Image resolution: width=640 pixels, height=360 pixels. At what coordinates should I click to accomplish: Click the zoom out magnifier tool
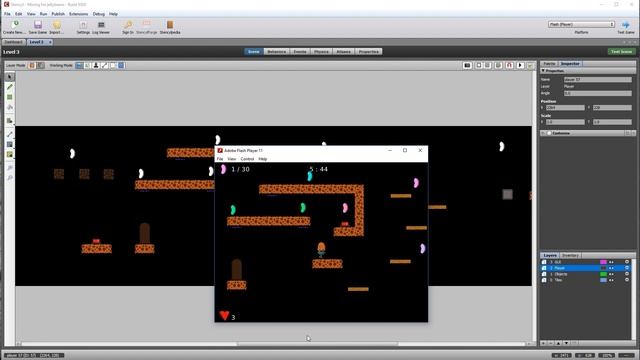[x=10, y=178]
